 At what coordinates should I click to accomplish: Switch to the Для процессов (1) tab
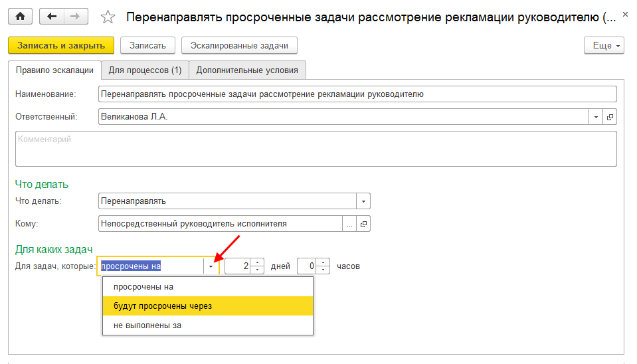(145, 70)
